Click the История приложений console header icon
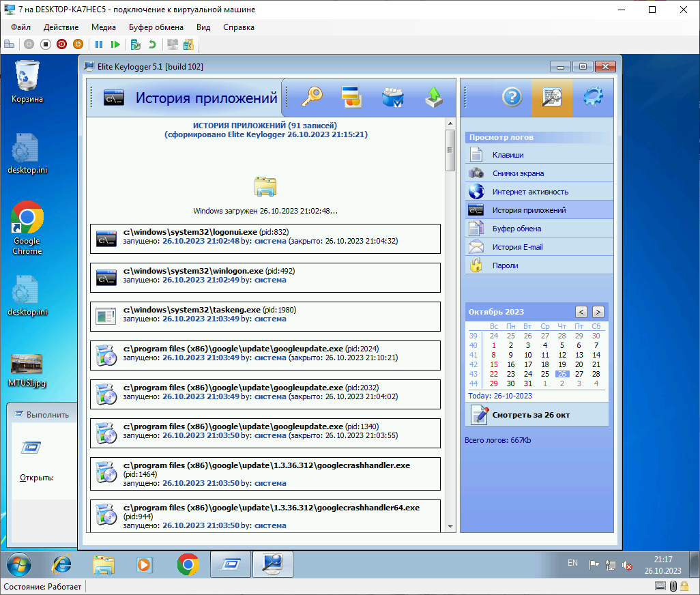 tap(113, 98)
